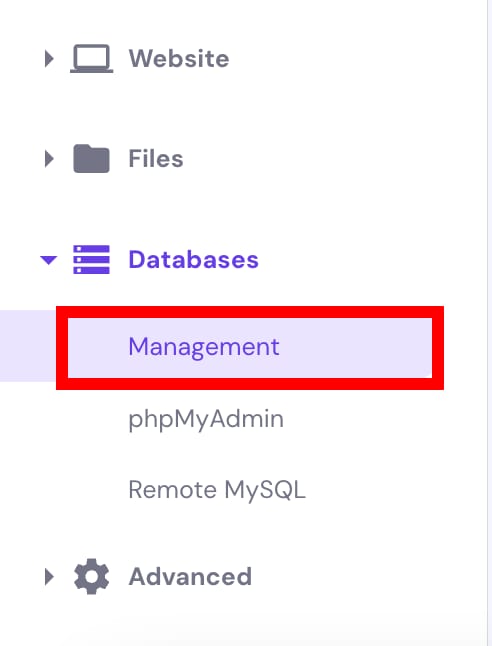Expand the Files section arrow
Image resolution: width=492 pixels, height=646 pixels.
[49, 159]
